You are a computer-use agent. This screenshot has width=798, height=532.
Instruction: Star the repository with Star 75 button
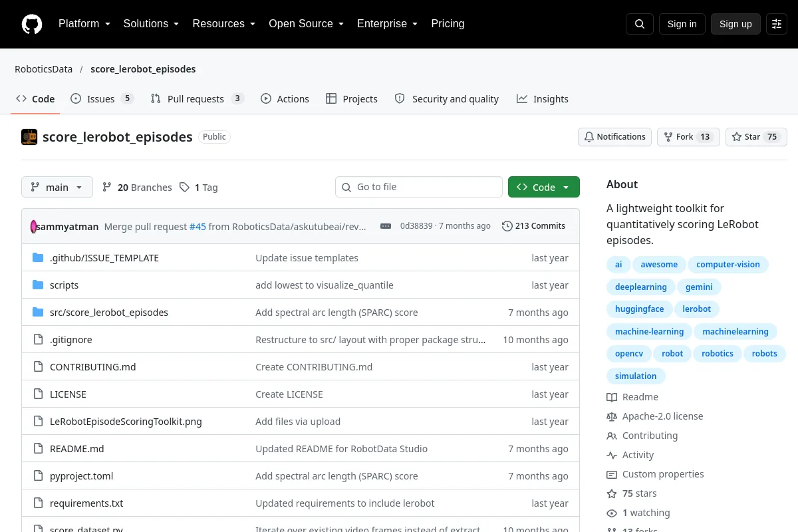tap(756, 137)
